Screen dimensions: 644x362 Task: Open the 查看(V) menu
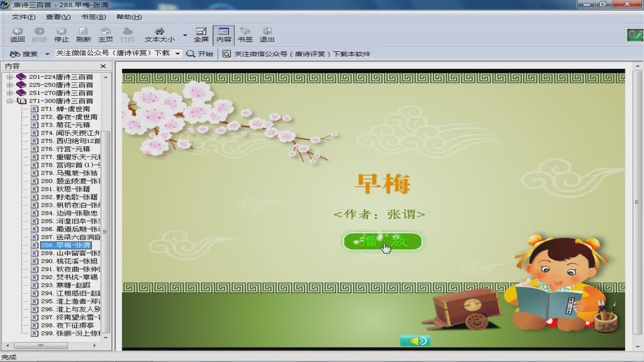[58, 17]
